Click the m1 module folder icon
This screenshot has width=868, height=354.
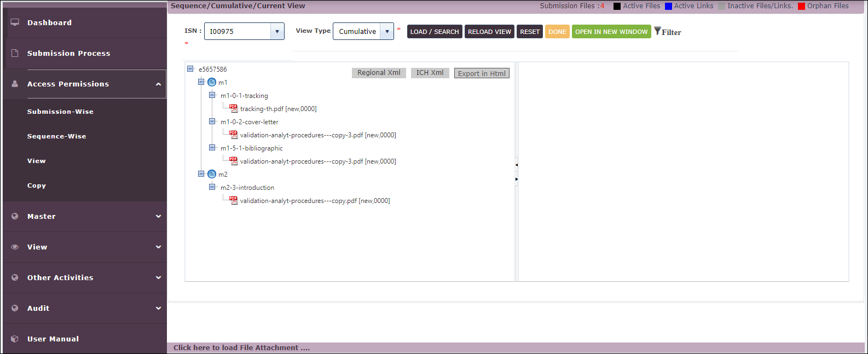[x=212, y=83]
